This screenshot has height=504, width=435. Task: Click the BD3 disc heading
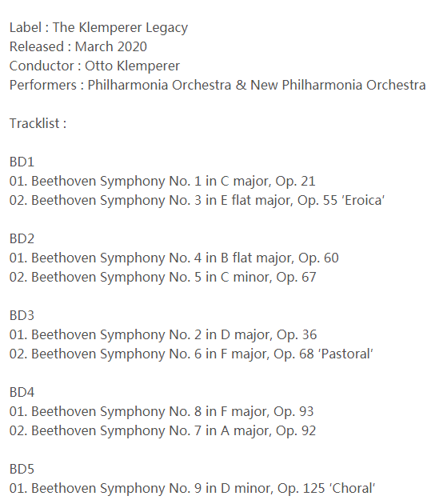click(22, 315)
